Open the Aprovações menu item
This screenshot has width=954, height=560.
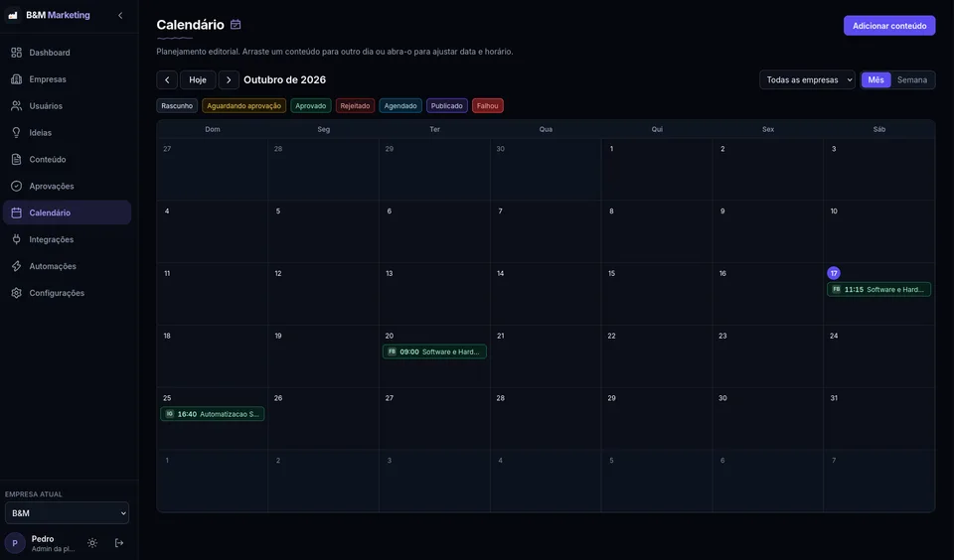click(x=67, y=186)
